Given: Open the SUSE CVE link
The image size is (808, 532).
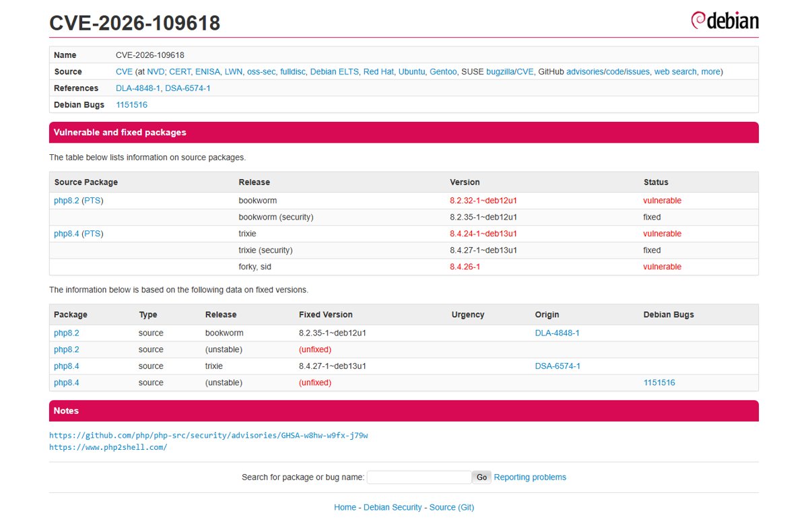Looking at the screenshot, I should pyautogui.click(x=525, y=71).
